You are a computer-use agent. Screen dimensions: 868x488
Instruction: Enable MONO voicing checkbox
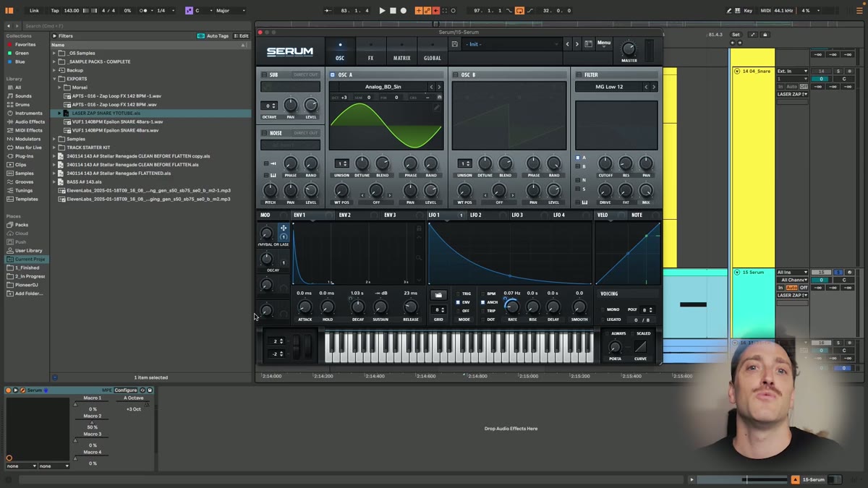coord(604,310)
